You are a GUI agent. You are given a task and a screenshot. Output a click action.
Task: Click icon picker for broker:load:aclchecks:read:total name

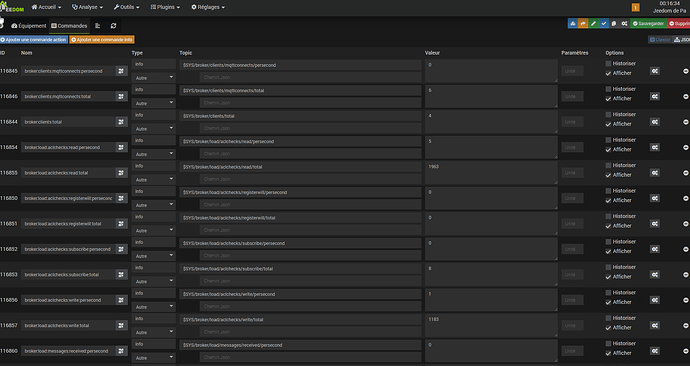121,173
